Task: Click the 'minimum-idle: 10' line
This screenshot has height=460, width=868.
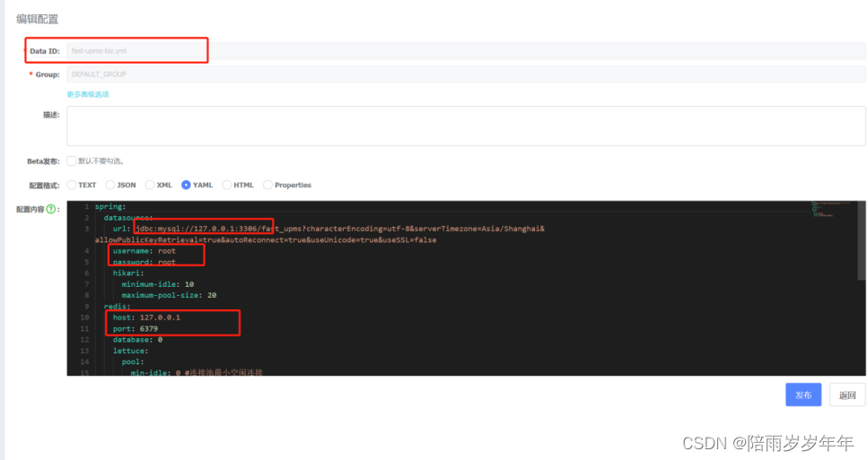Action: pyautogui.click(x=158, y=284)
